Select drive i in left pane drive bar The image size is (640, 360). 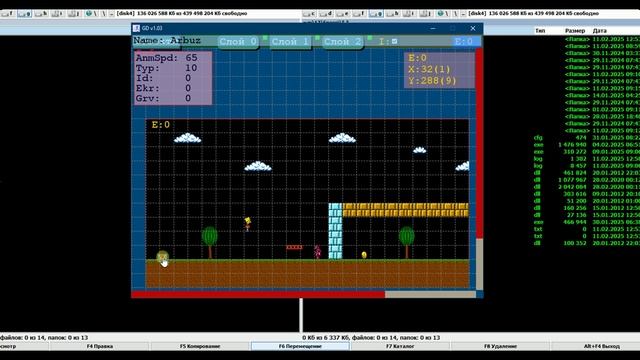coord(58,13)
